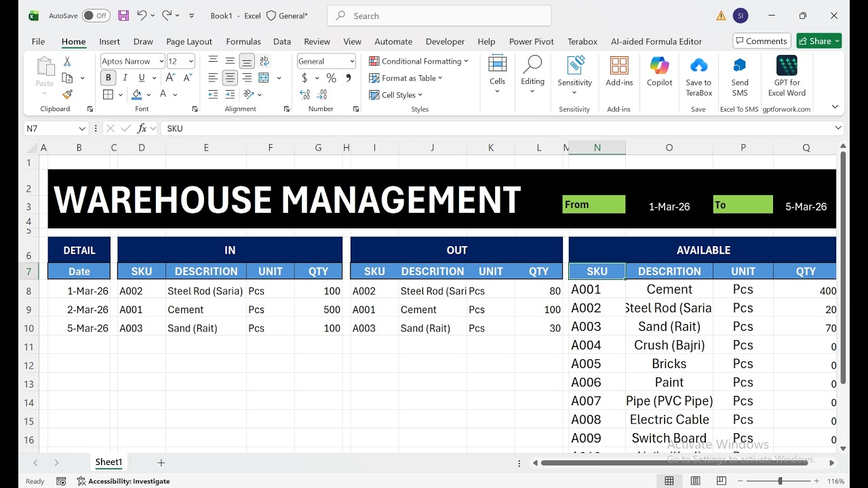Click the zoom slider handle

coord(780,481)
